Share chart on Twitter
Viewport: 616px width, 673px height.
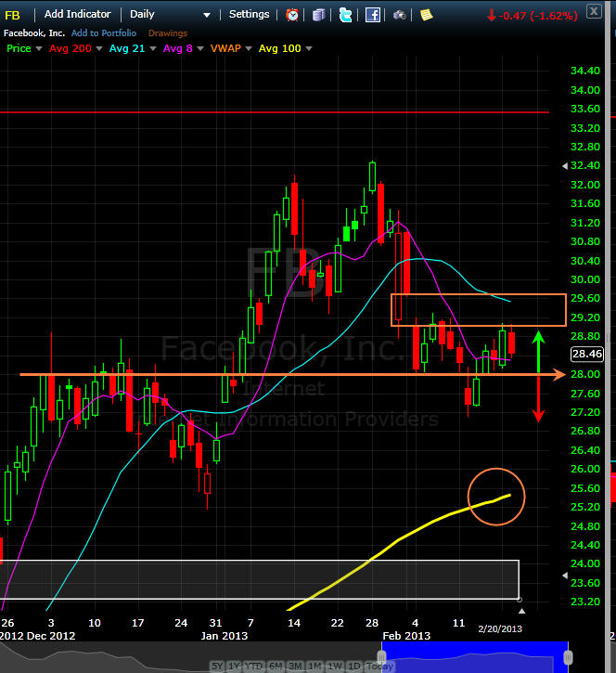coord(345,15)
